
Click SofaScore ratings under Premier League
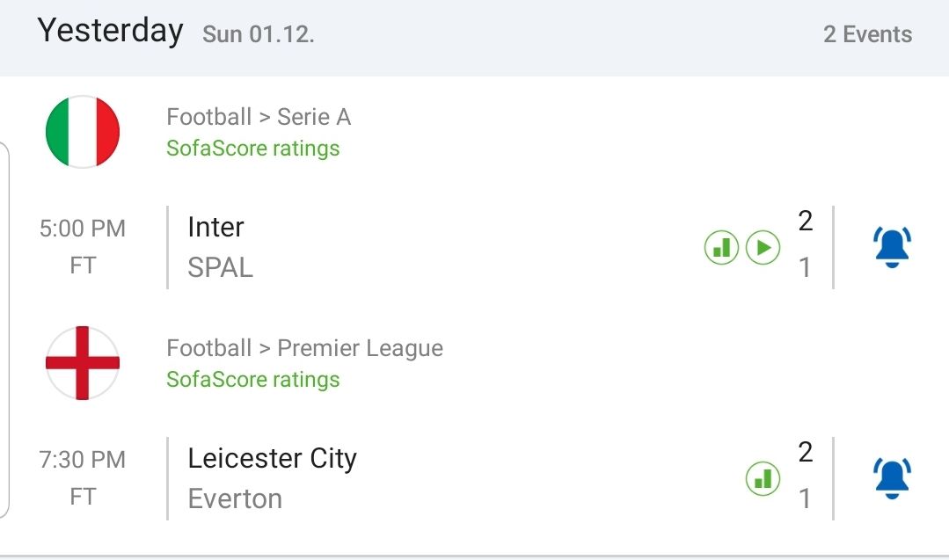point(253,380)
